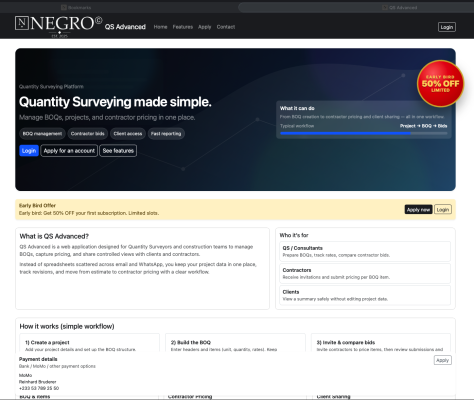The height and width of the screenshot is (400, 474).
Task: Click the phone number +233 53 789 35 50
Action: coord(39,388)
